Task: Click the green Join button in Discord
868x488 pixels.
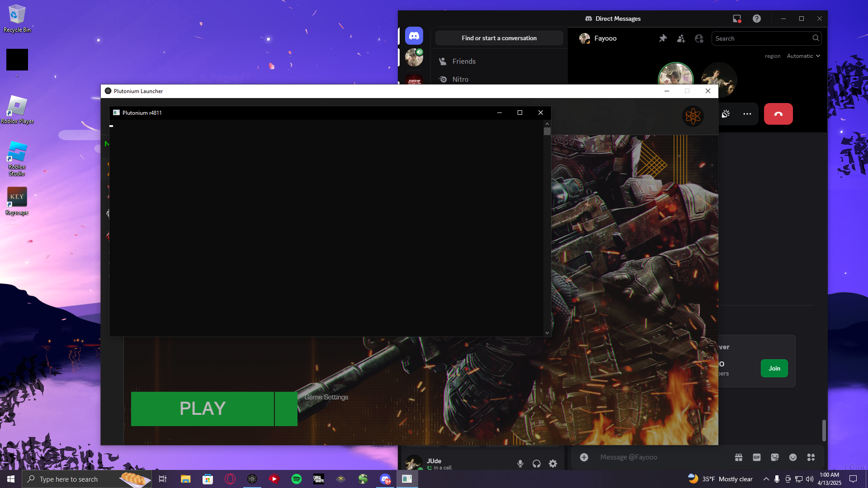Action: [774, 368]
